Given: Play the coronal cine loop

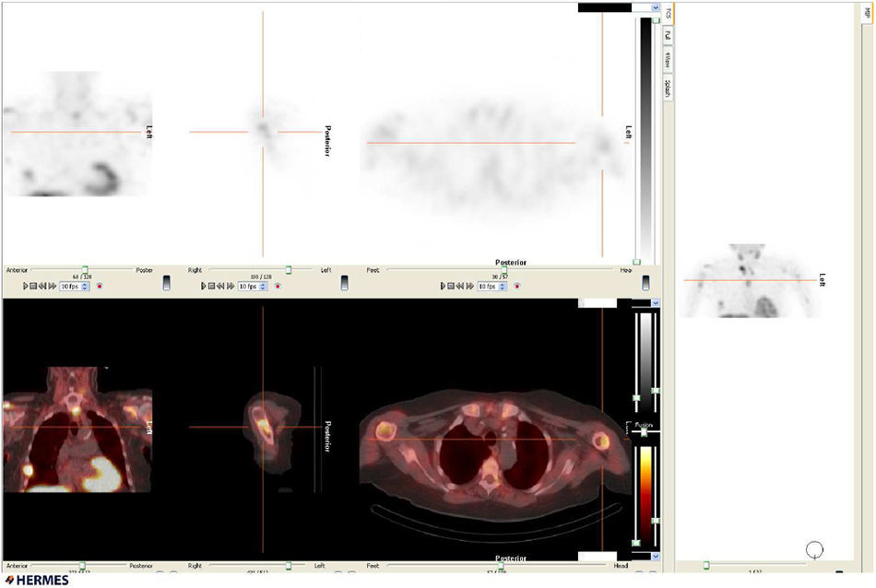Looking at the screenshot, I should pyautogui.click(x=26, y=287).
